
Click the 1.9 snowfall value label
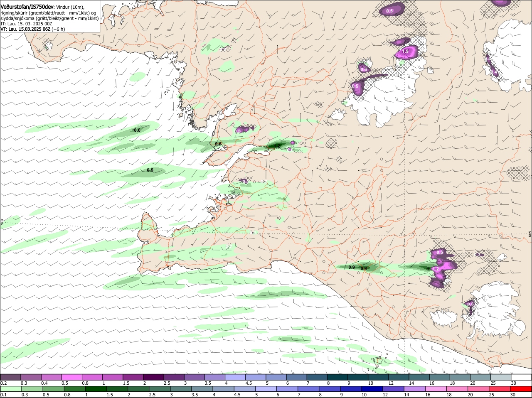pos(406,52)
